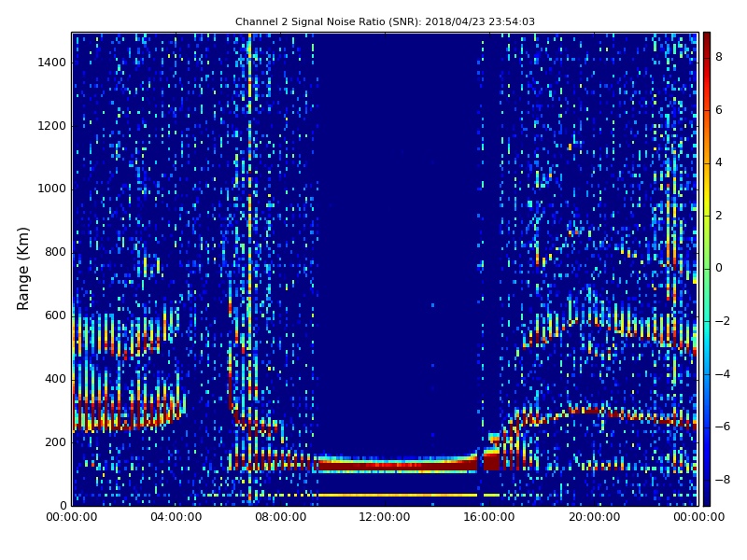747x560 pixels.
Task: Click the bright vertical streak near 07:00:00
Action: tap(249, 269)
